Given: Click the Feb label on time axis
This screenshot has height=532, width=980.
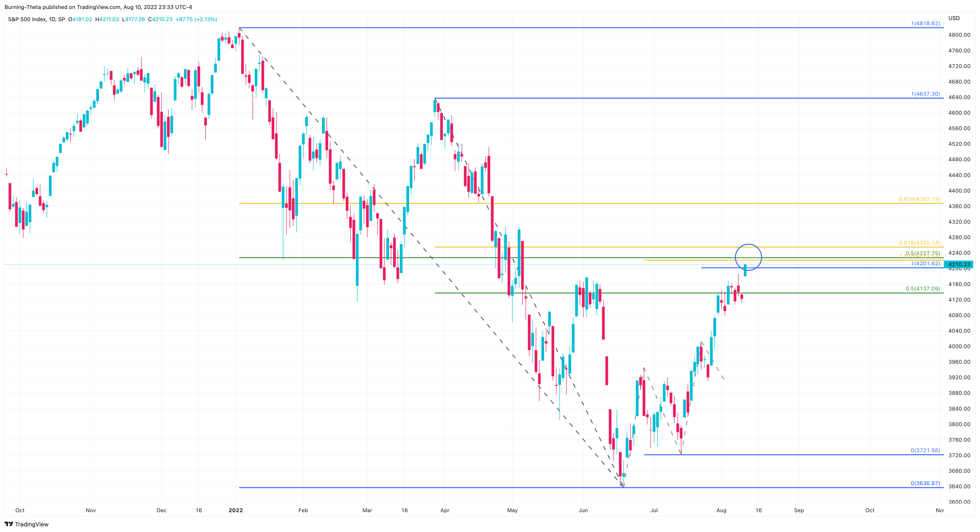Looking at the screenshot, I should (303, 510).
